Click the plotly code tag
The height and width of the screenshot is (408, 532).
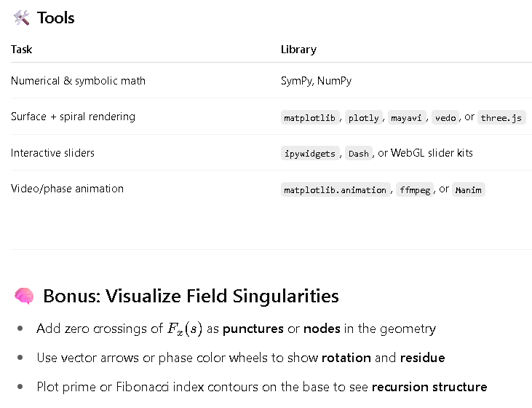[364, 117]
